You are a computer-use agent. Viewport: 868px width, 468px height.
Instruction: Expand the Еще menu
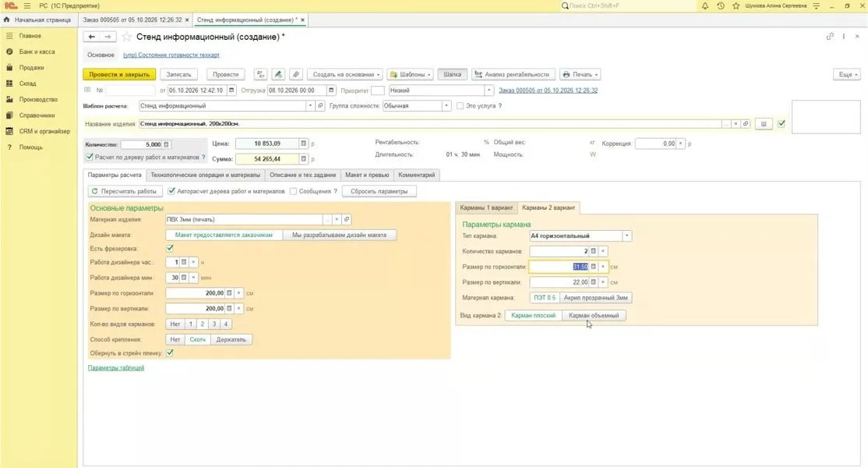point(847,74)
